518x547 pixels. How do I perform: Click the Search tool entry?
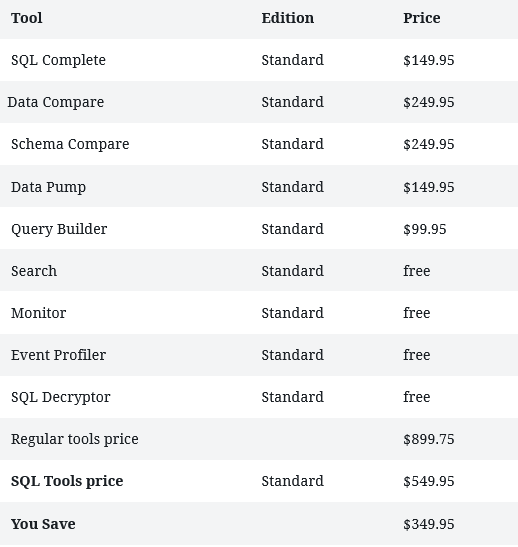(x=34, y=271)
